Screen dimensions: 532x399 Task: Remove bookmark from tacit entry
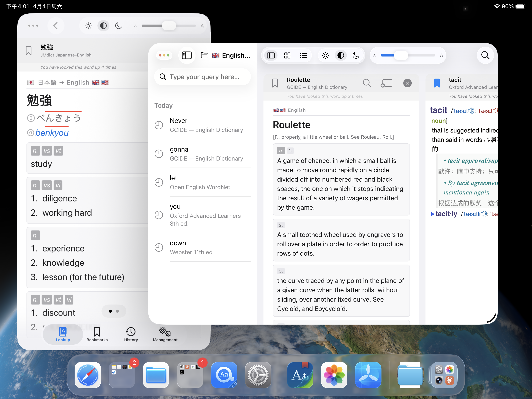pyautogui.click(x=437, y=83)
